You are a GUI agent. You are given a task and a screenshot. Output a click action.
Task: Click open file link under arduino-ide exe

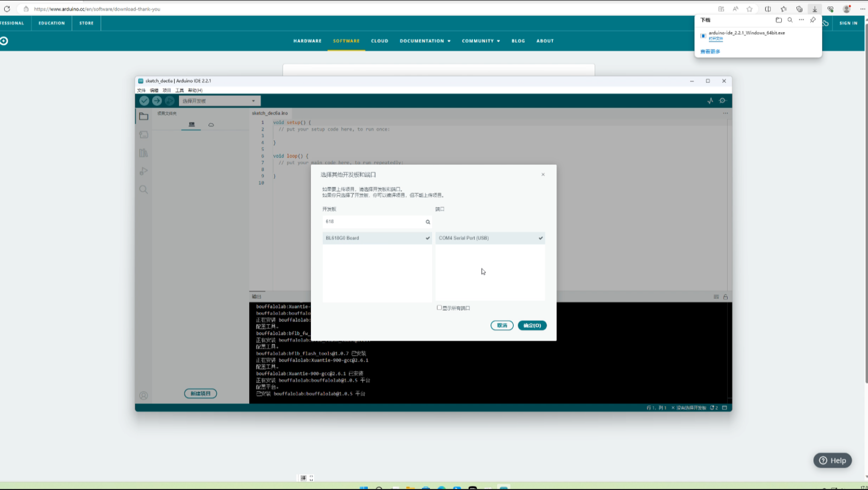click(x=716, y=39)
